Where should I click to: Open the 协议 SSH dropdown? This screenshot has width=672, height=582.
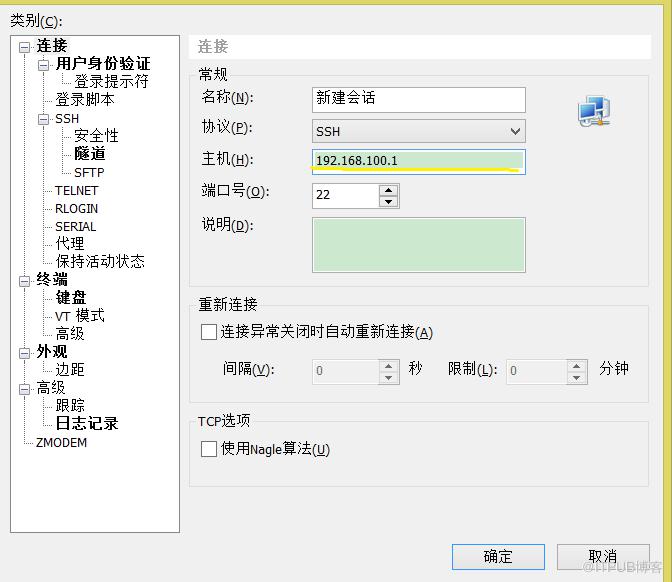419,131
